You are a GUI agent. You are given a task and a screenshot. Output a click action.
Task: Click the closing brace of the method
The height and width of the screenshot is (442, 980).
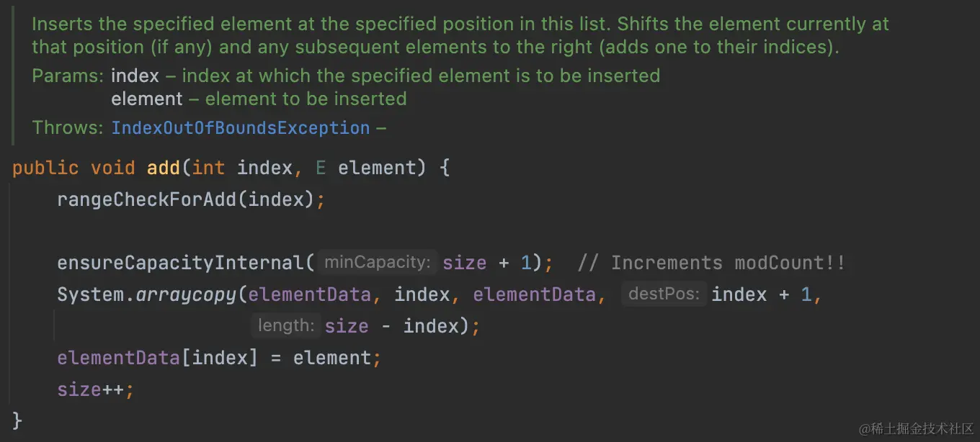(18, 420)
